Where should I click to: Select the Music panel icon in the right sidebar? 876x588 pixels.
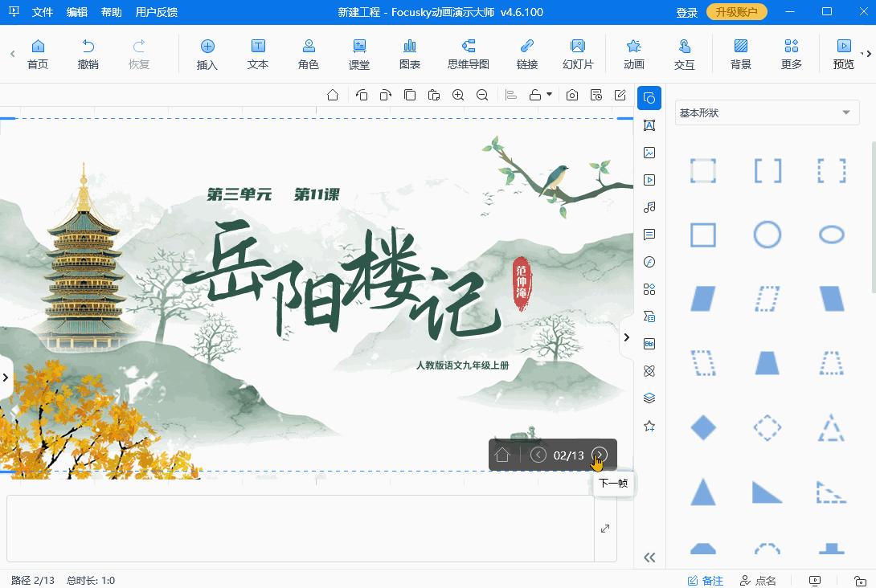[649, 206]
